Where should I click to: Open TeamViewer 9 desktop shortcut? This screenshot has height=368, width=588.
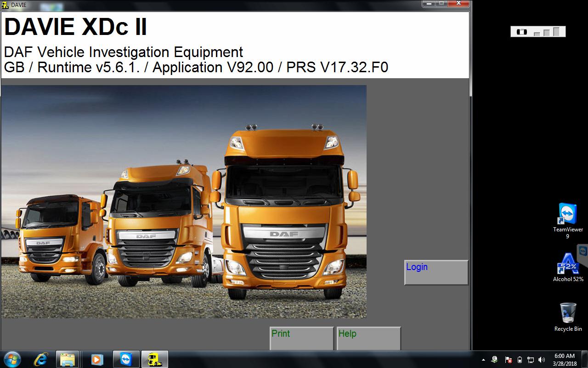tap(568, 221)
